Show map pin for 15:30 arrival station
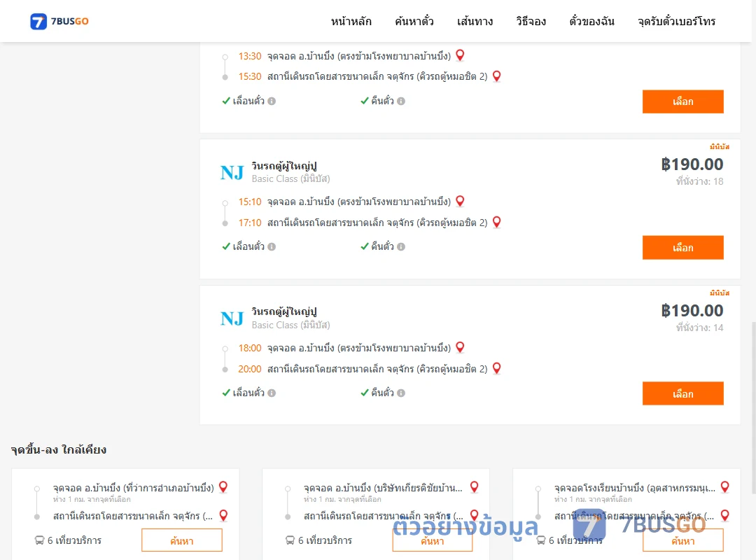The width and height of the screenshot is (756, 560). click(496, 76)
